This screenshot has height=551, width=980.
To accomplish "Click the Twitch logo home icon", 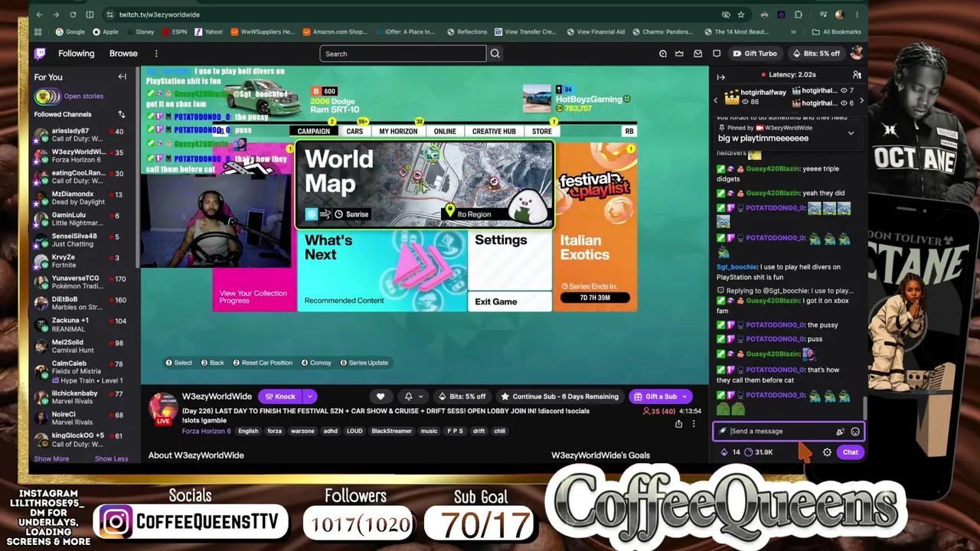I will 40,54.
